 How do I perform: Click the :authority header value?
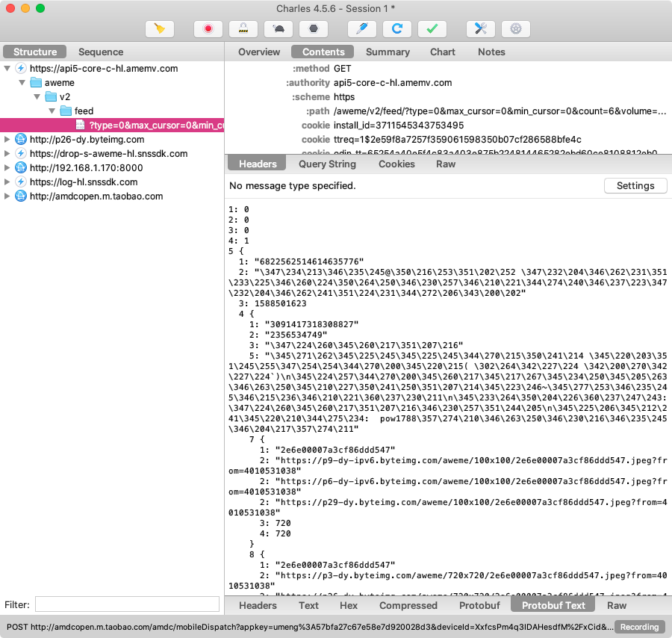click(x=393, y=82)
